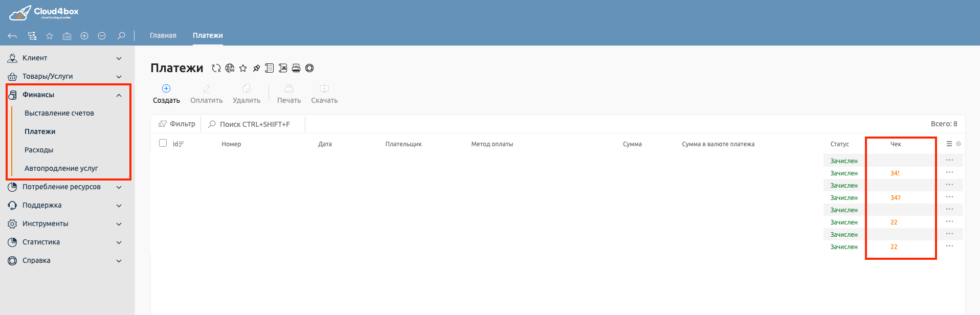The height and width of the screenshot is (315, 980).
Task: Click the circled minus icon in top toolbar
Action: [102, 36]
